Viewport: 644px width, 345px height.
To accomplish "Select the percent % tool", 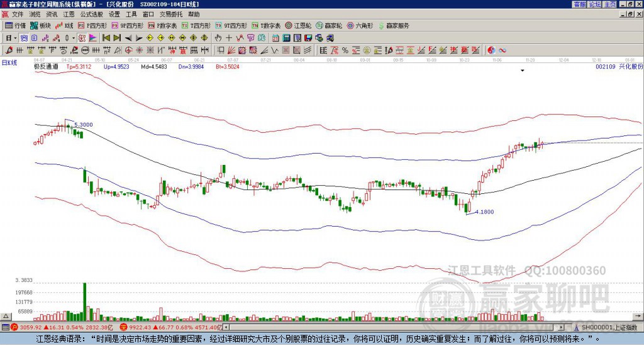I will (x=345, y=50).
